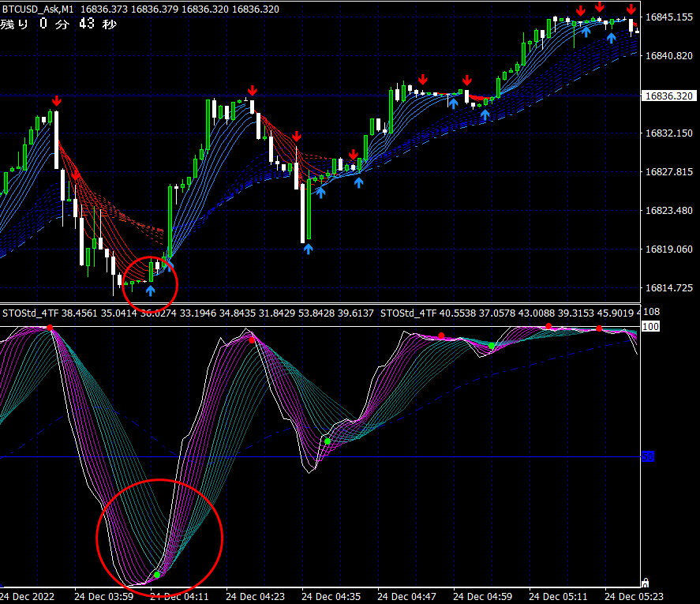The image size is (700, 604).
Task: Click the current price label 16836.320
Action: [668, 96]
